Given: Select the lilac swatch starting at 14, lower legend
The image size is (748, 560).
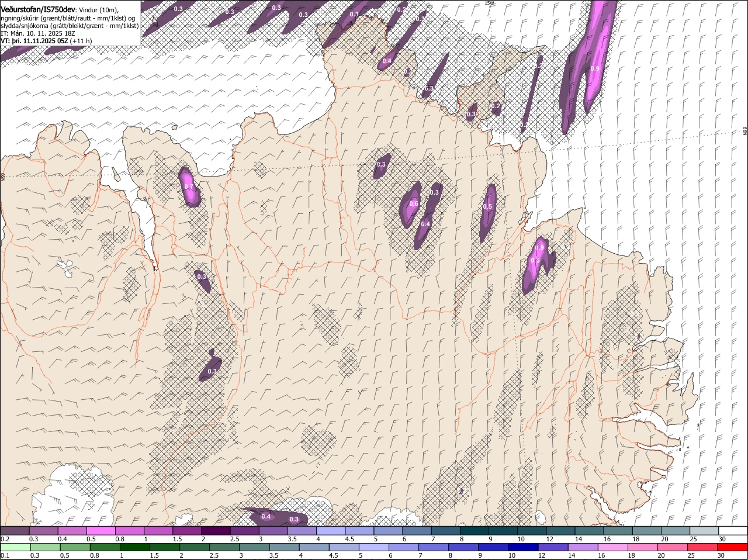Looking at the screenshot, I should 583,547.
